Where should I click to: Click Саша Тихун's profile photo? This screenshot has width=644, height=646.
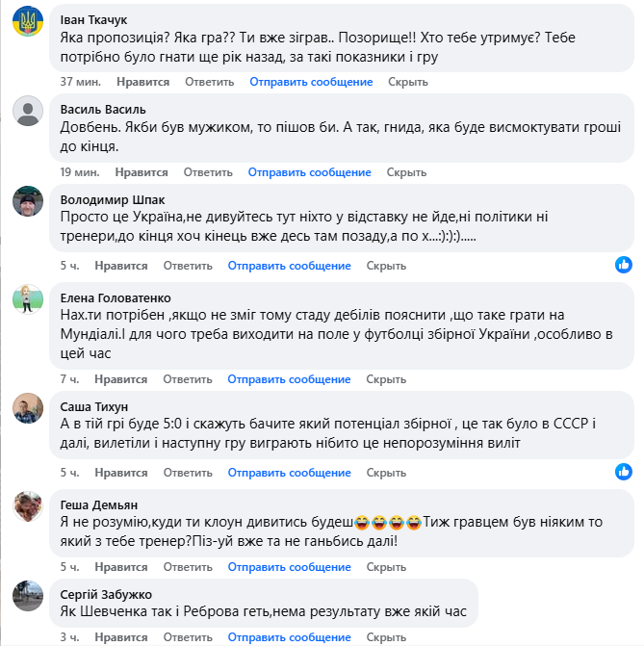click(27, 407)
